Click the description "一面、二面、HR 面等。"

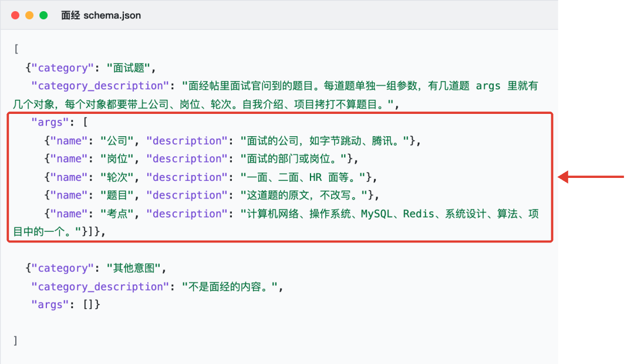click(x=303, y=177)
